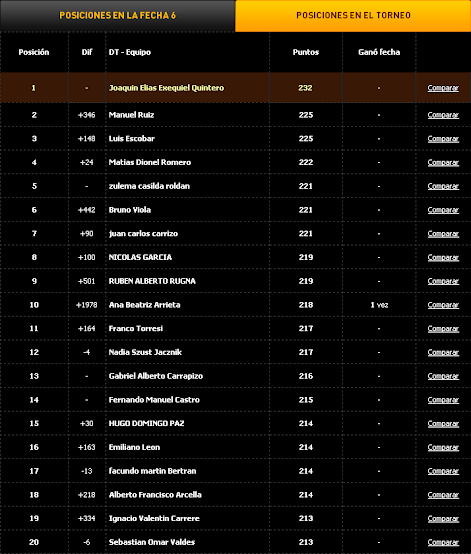Open Posiciones en el Torneo tab
The width and height of the screenshot is (471, 554).
click(x=353, y=16)
